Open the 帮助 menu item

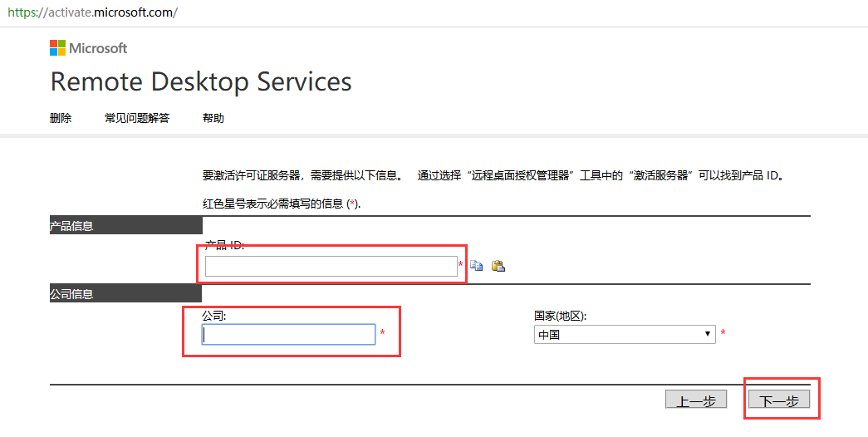[x=213, y=118]
